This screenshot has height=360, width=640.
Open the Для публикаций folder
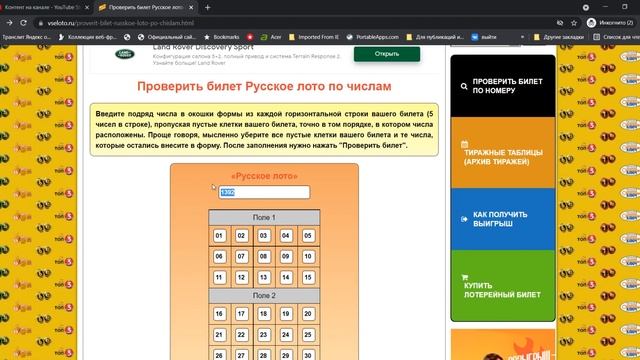pos(436,37)
